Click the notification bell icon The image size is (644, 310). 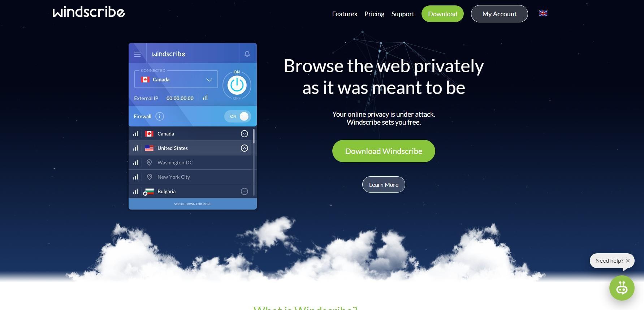(247, 54)
